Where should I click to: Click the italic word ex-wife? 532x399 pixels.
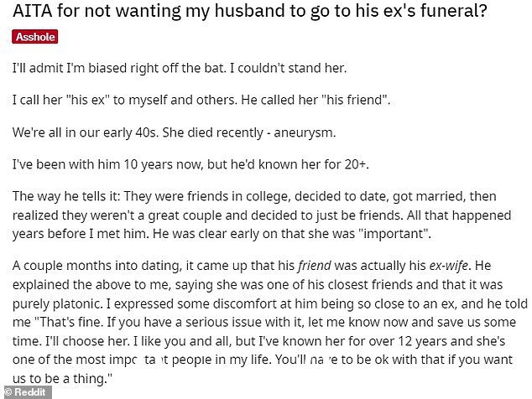[x=449, y=266]
